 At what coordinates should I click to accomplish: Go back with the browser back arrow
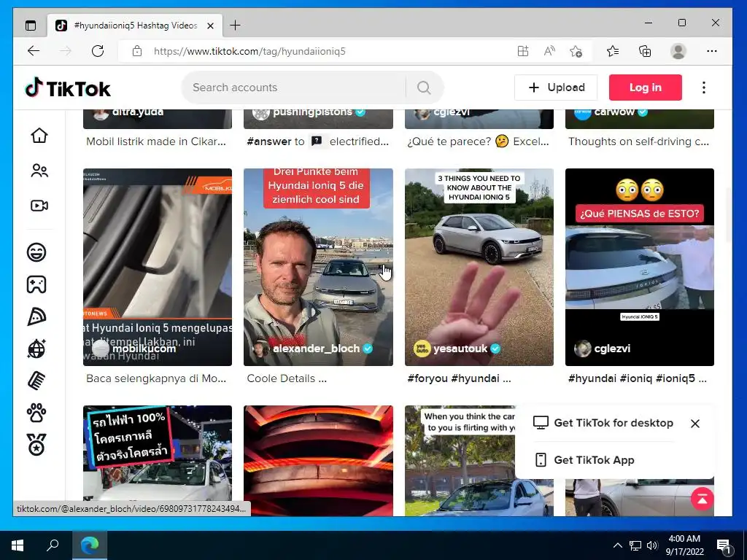pyautogui.click(x=34, y=51)
